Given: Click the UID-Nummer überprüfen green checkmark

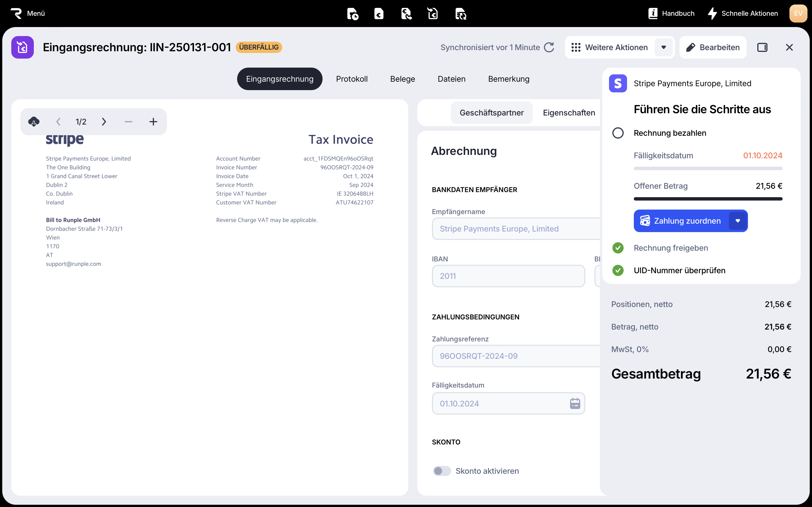Looking at the screenshot, I should (618, 270).
